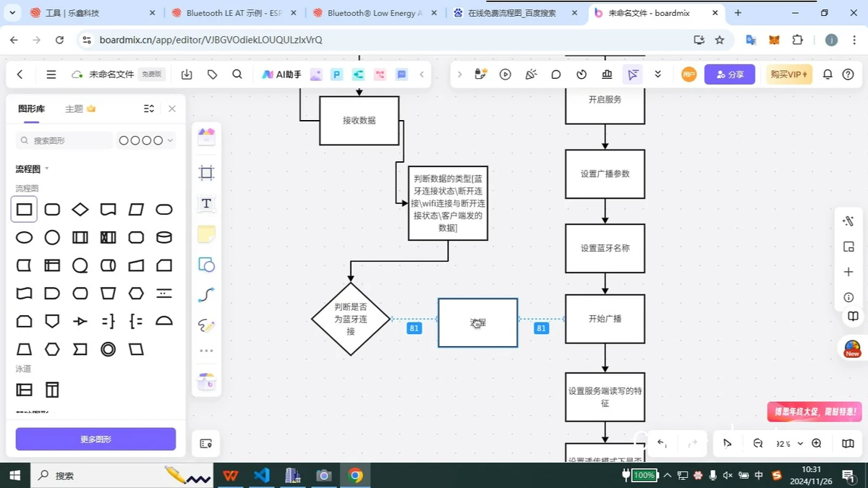Click the 分享 share button
The height and width of the screenshot is (488, 868).
[x=730, y=74]
